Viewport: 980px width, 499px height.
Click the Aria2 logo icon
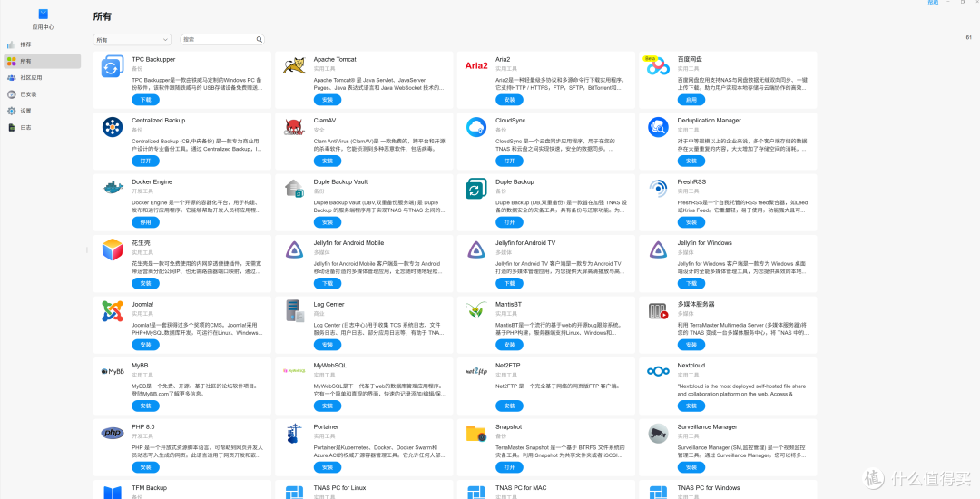pos(476,65)
